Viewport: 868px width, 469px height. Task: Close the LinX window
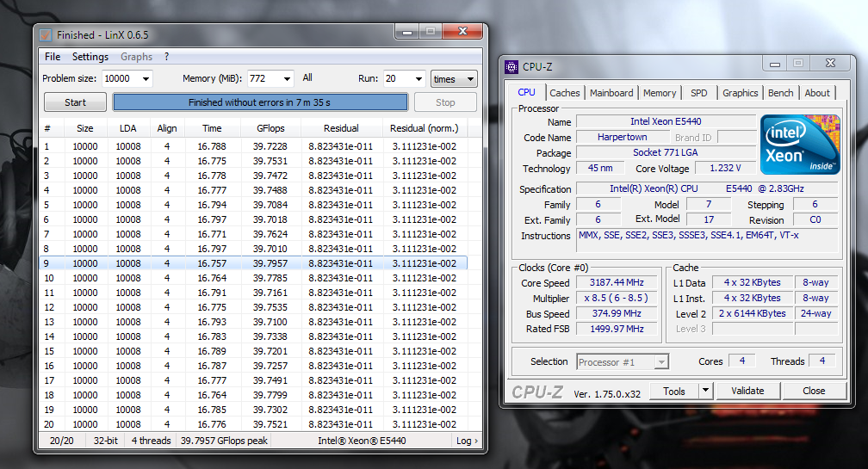click(463, 32)
